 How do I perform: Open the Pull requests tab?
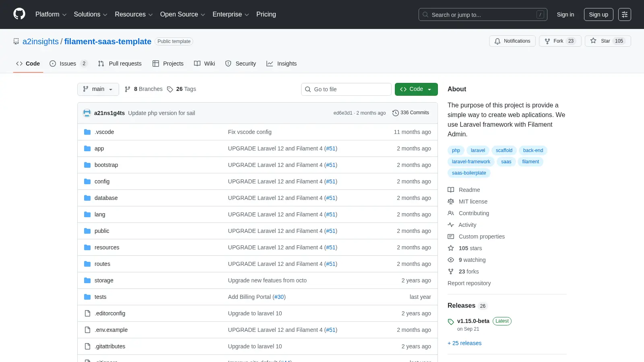click(x=120, y=64)
